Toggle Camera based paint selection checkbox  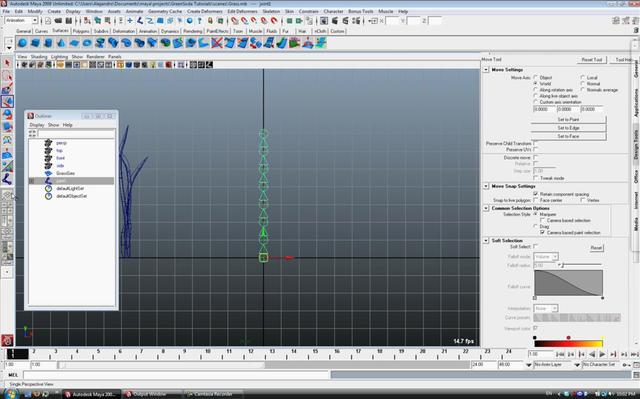(542, 232)
